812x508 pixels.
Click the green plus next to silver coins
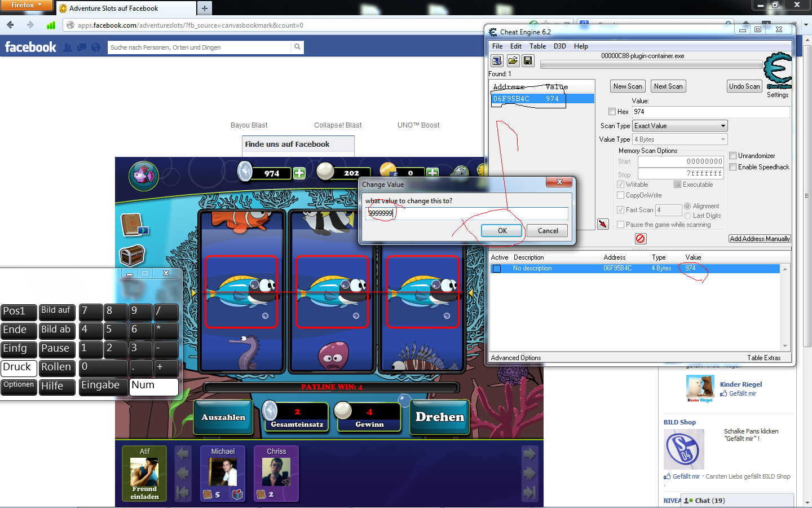(299, 173)
